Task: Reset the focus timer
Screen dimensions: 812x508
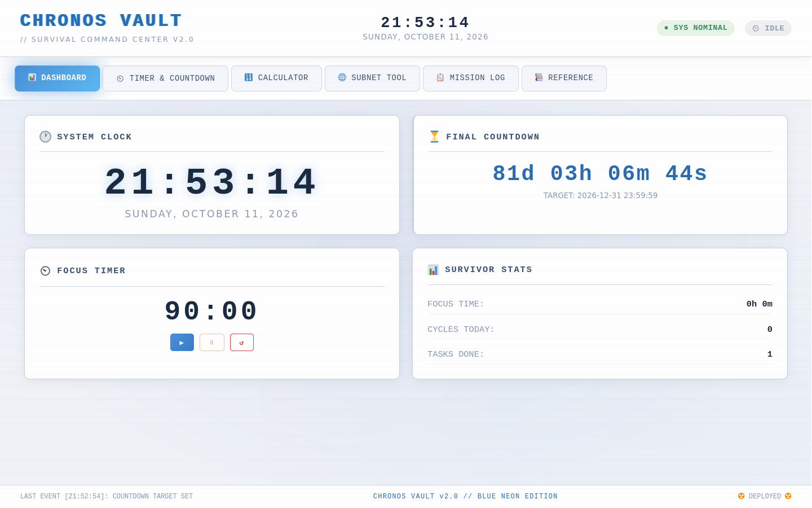Action: pyautogui.click(x=242, y=343)
